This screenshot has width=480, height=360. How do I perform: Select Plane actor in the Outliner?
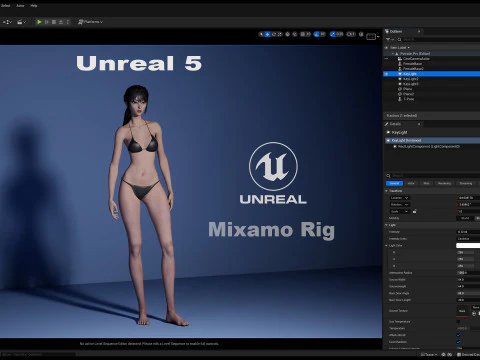click(407, 89)
